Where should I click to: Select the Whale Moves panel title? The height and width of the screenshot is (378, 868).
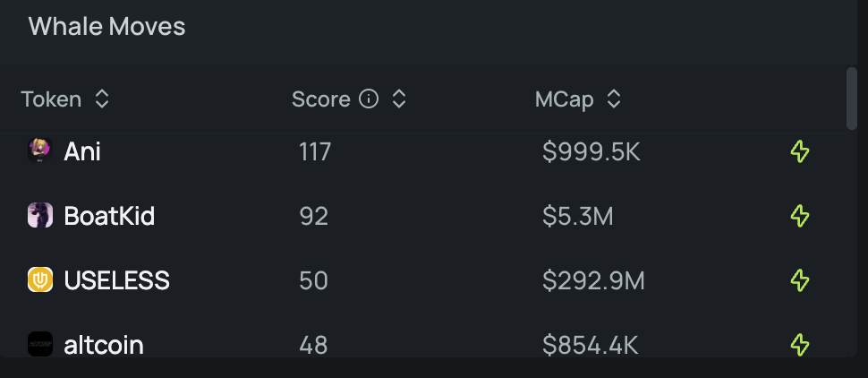point(106,27)
